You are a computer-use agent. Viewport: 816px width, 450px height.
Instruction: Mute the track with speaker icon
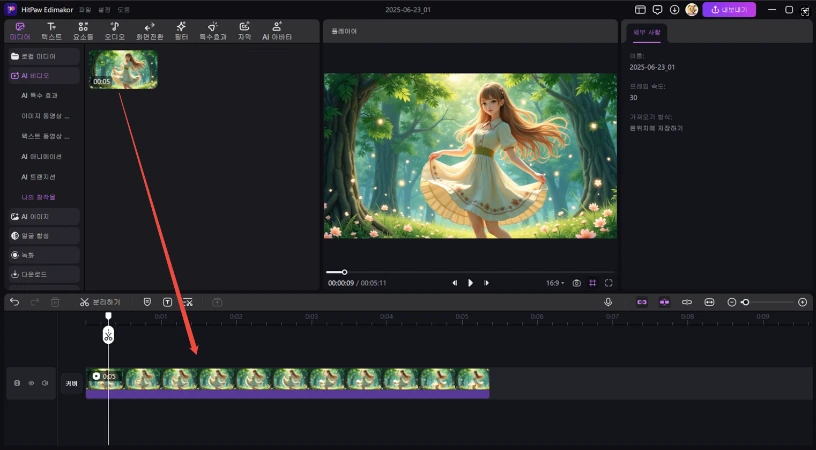pos(45,383)
